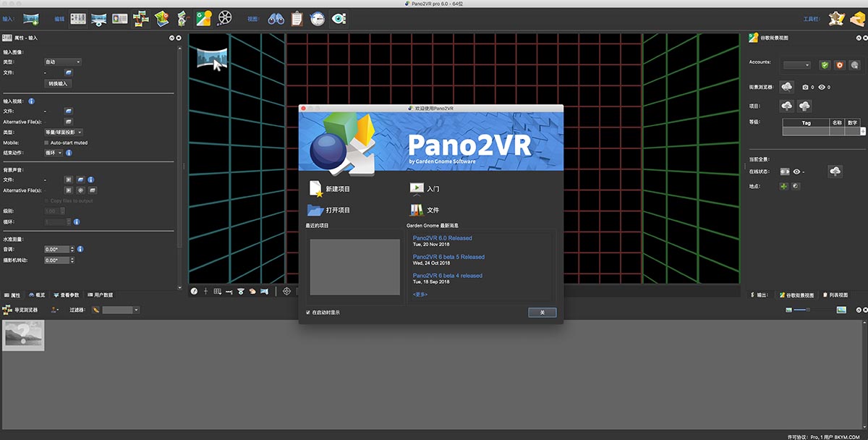Click the Open Project folder icon
This screenshot has width=868, height=440.
coord(315,210)
